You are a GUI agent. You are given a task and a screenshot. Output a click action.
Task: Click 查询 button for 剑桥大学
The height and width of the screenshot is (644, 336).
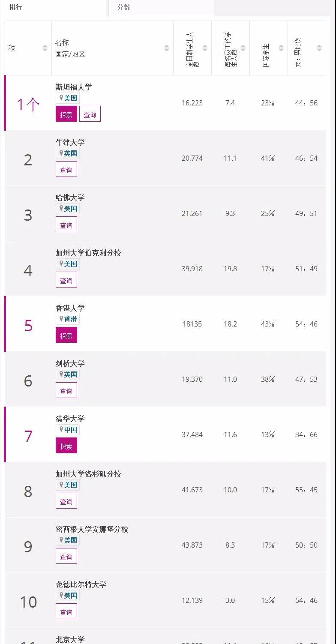click(66, 391)
